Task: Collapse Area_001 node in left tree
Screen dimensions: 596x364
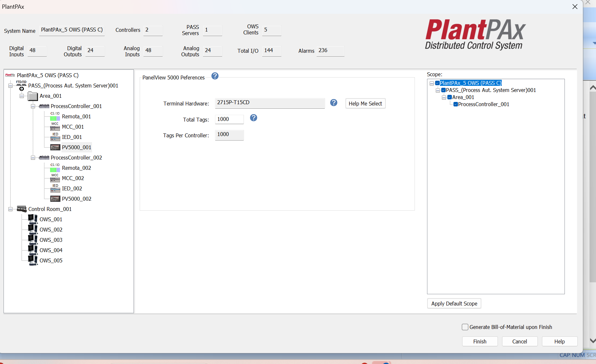Action: pyautogui.click(x=22, y=96)
